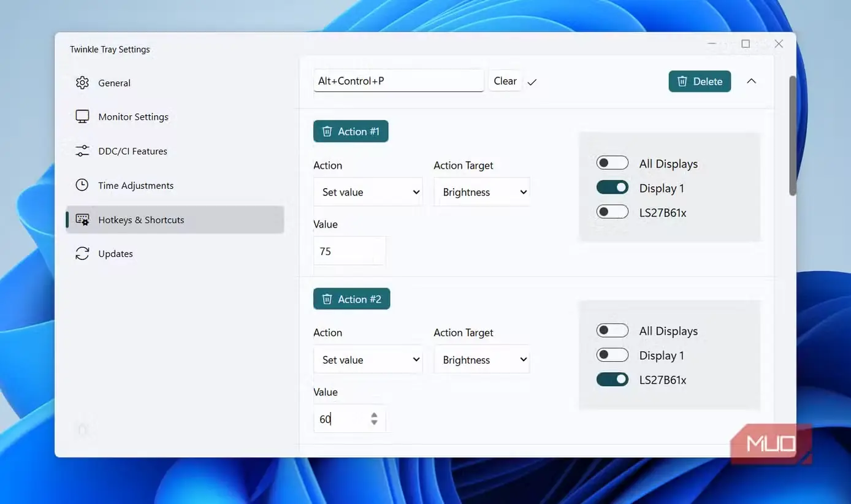The image size is (851, 504).
Task: Open General settings gear icon
Action: pyautogui.click(x=82, y=83)
